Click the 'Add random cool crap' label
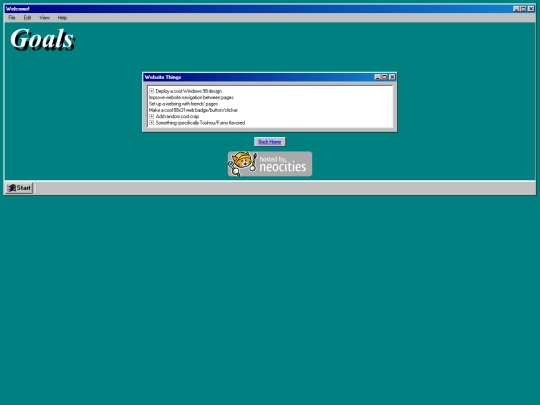Screen dimensions: 540x405 (177, 116)
